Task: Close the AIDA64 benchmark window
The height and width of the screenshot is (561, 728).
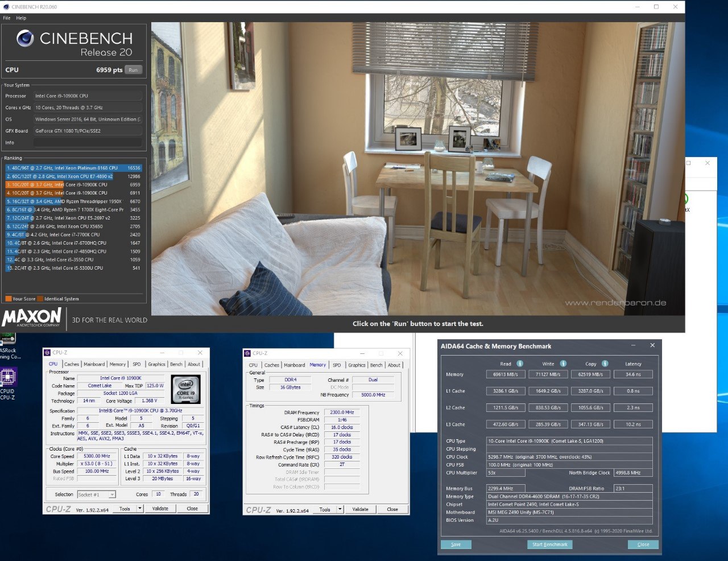Action: click(x=652, y=345)
